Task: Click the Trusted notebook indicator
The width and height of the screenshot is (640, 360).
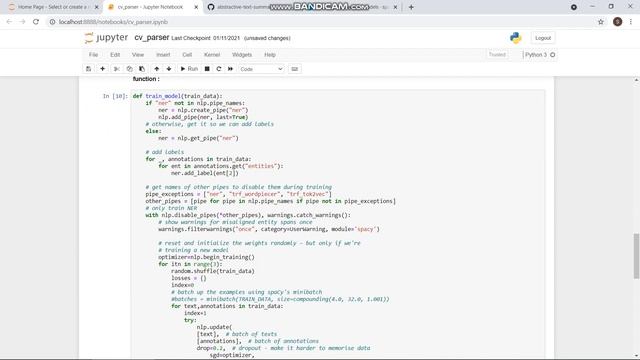Action: (x=497, y=54)
